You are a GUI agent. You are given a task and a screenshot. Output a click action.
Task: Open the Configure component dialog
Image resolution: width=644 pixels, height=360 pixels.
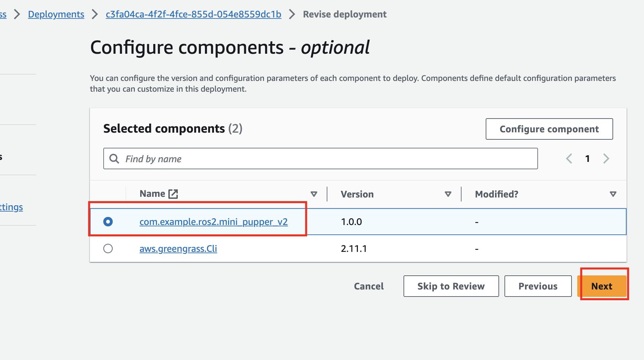pyautogui.click(x=549, y=129)
